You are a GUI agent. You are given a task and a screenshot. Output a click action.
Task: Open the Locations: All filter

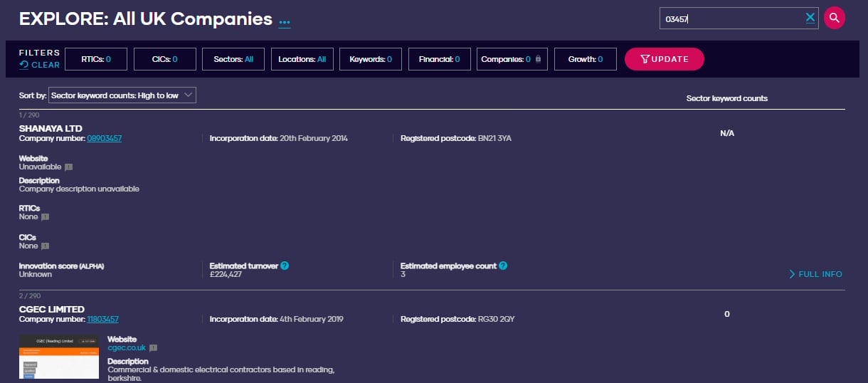point(302,59)
